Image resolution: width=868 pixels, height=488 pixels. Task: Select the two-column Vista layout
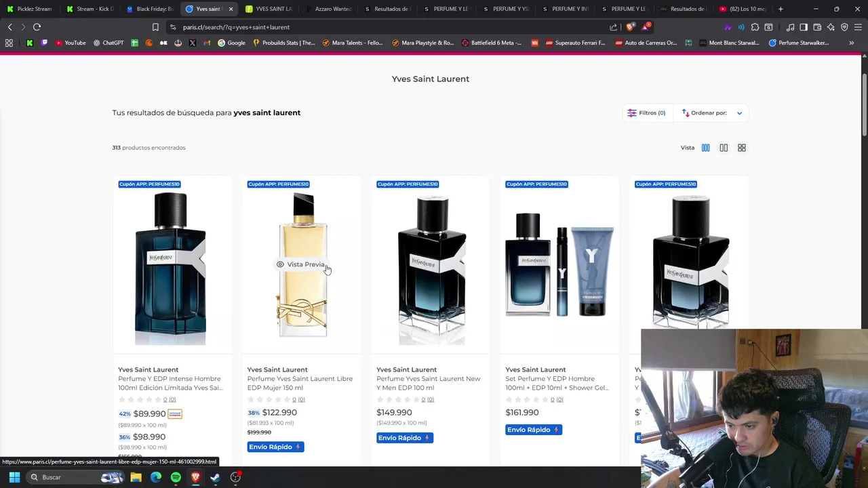coord(724,148)
